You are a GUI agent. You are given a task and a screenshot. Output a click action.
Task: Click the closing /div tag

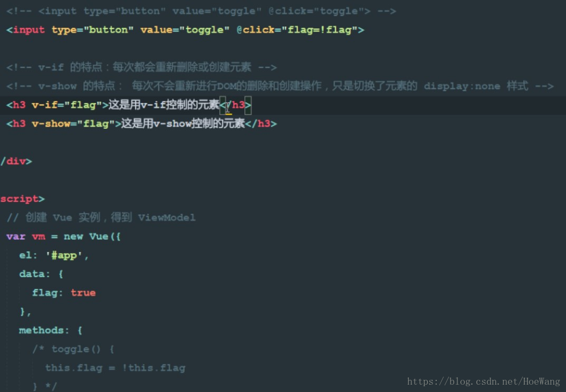pos(16,161)
